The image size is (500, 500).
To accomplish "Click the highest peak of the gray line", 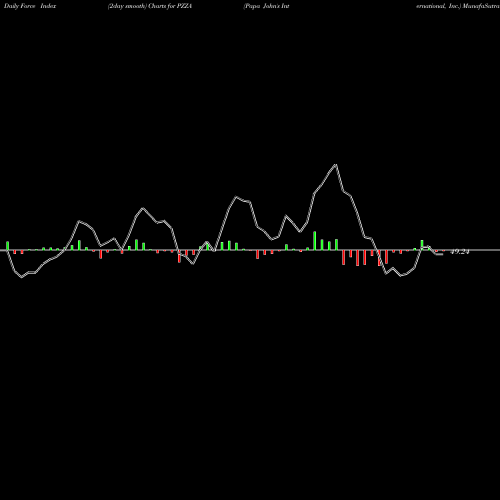I will pyautogui.click(x=336, y=165).
